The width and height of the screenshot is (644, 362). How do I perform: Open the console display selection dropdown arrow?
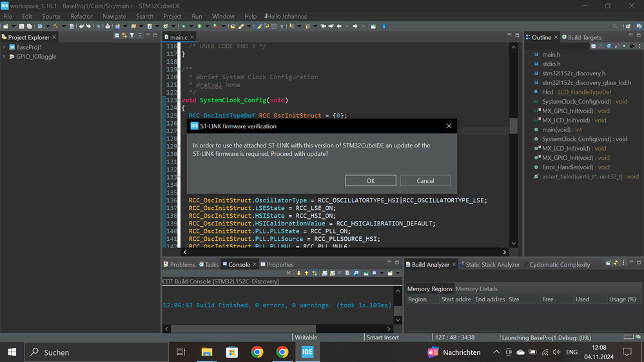(382, 273)
